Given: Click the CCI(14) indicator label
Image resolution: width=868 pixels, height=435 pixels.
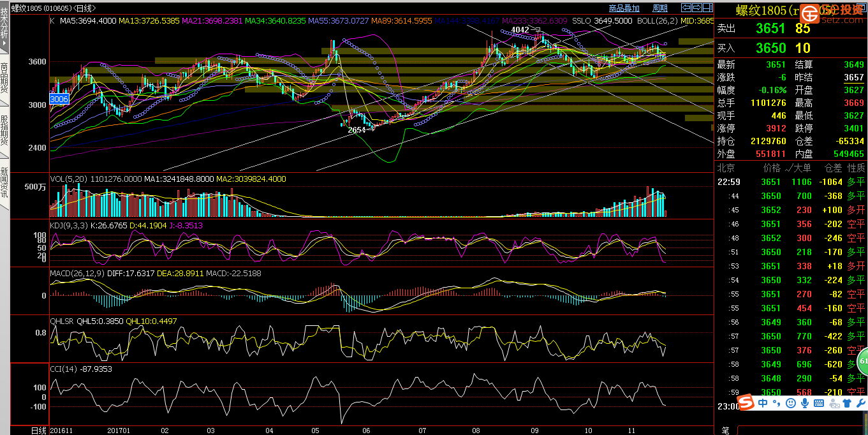Looking at the screenshot, I should click(64, 369).
